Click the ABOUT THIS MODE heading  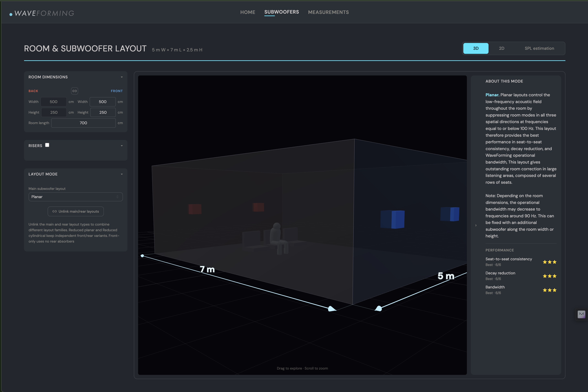504,81
